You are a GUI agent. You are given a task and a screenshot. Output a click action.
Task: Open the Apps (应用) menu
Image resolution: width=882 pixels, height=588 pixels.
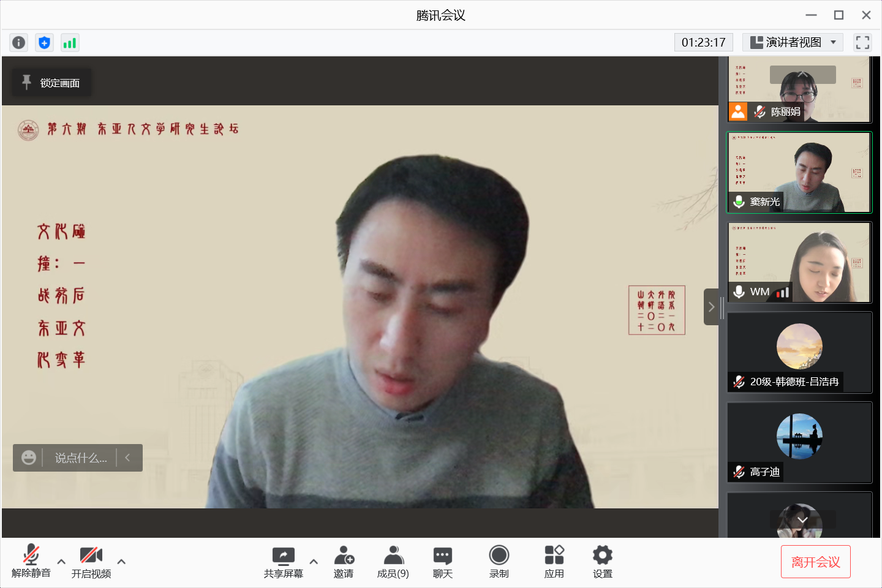(554, 562)
